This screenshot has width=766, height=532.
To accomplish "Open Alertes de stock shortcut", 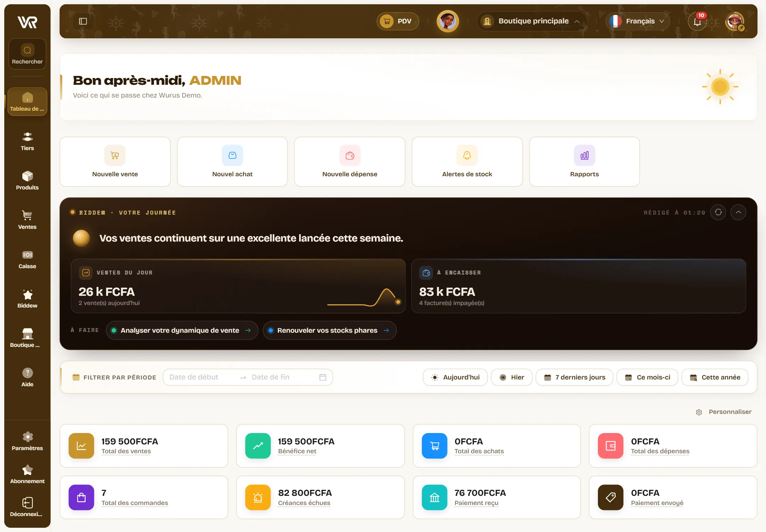I will 467,162.
